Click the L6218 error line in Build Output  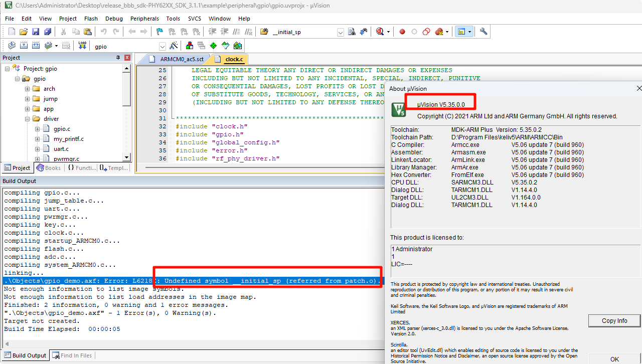coord(192,281)
